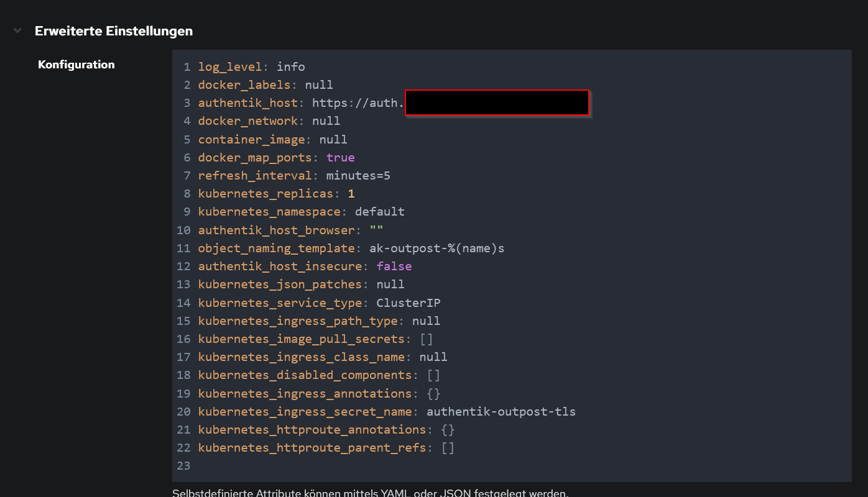The width and height of the screenshot is (868, 497).
Task: Click kubernetes_namespace default value
Action: (379, 212)
